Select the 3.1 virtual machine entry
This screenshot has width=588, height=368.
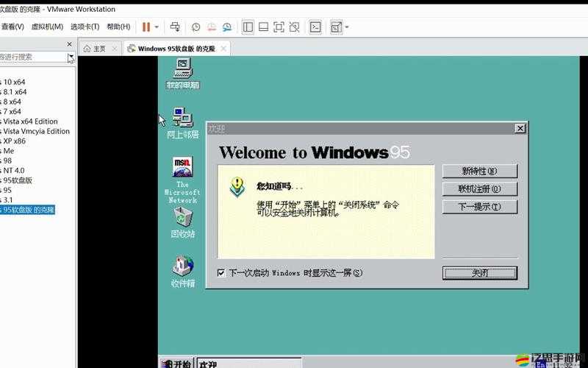[x=7, y=199]
